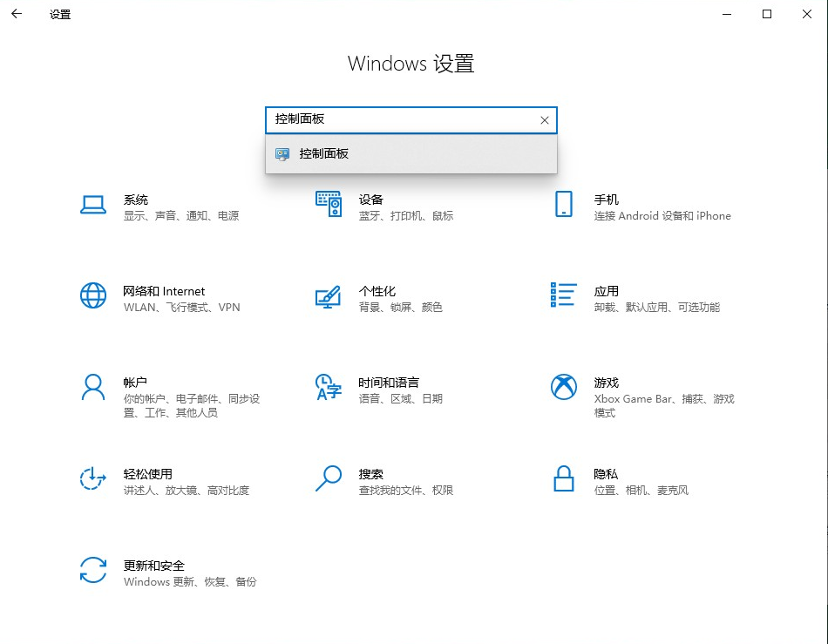This screenshot has height=644, width=828.
Task: Open the Network globe icon
Action: click(93, 296)
